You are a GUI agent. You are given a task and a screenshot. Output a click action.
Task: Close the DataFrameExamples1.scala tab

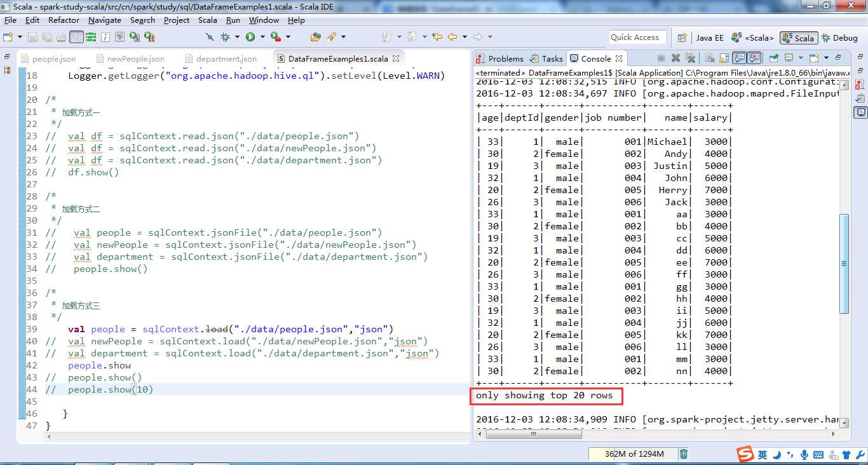(x=396, y=58)
